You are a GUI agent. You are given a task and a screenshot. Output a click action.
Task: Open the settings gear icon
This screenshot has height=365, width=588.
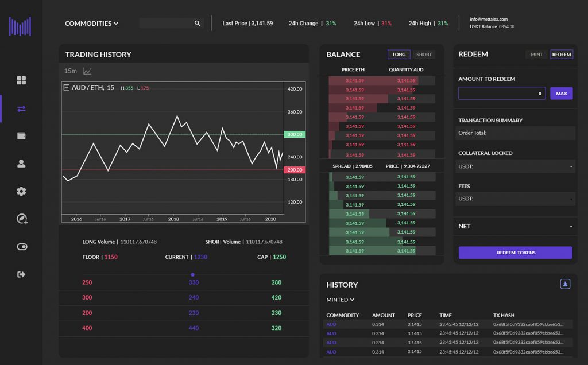(x=21, y=191)
